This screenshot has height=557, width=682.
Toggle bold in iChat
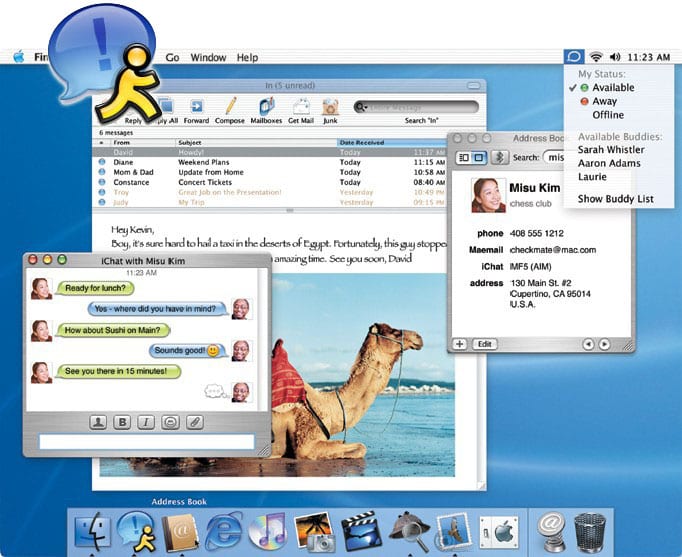click(x=122, y=422)
